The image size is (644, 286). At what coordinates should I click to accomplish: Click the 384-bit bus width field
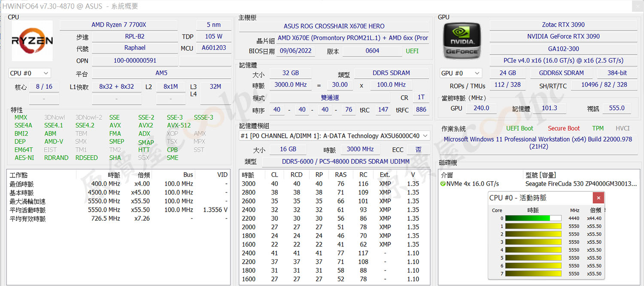[617, 73]
